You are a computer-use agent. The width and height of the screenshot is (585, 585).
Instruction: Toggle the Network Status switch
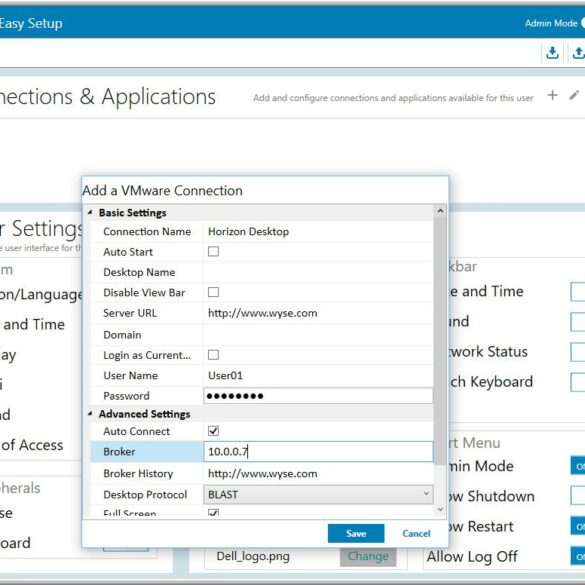(578, 352)
